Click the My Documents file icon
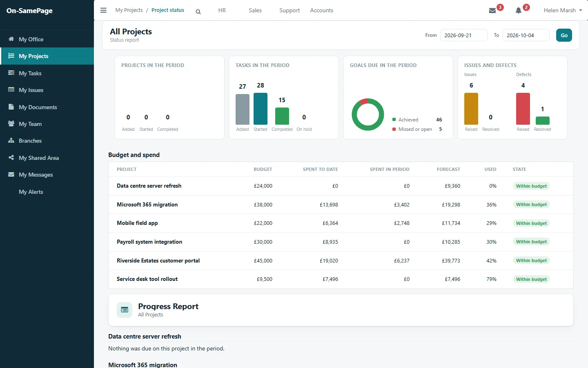Image resolution: width=588 pixels, height=368 pixels. [11, 107]
